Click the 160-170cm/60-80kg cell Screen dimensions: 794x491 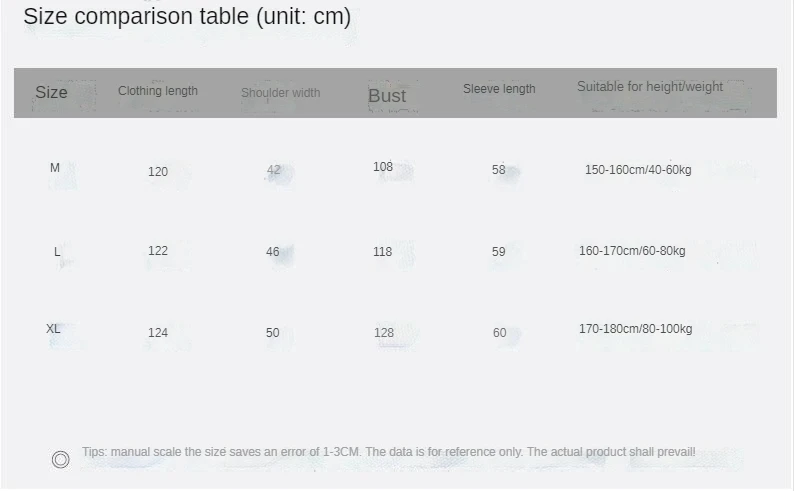click(x=632, y=251)
